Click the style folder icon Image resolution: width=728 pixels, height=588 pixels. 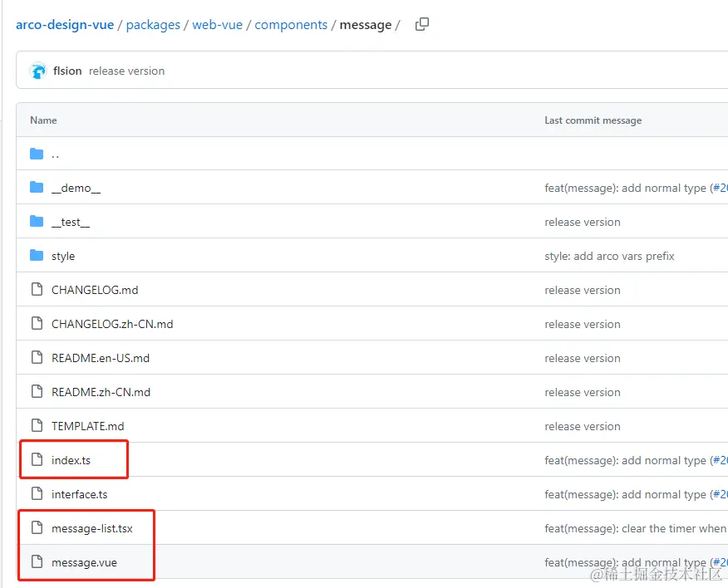click(x=37, y=255)
